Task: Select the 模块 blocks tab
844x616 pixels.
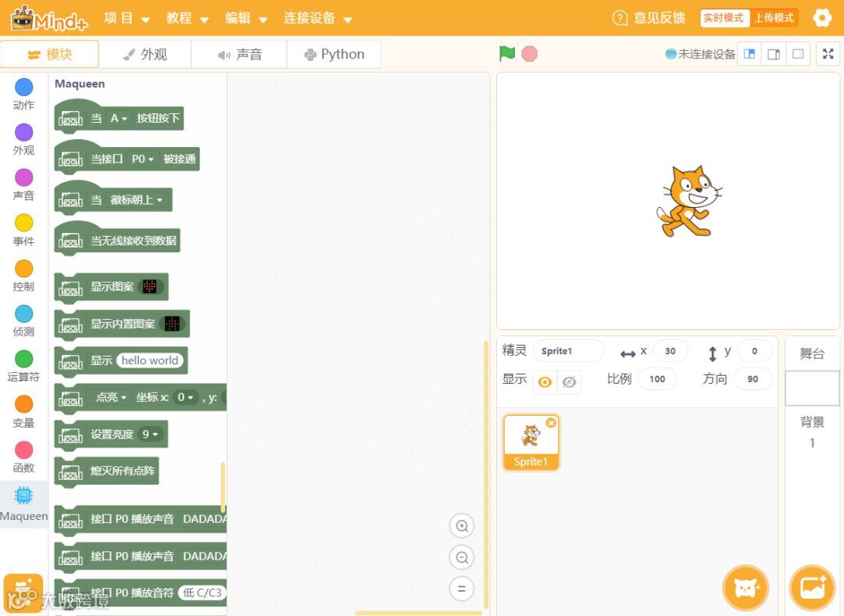Action: (49, 55)
